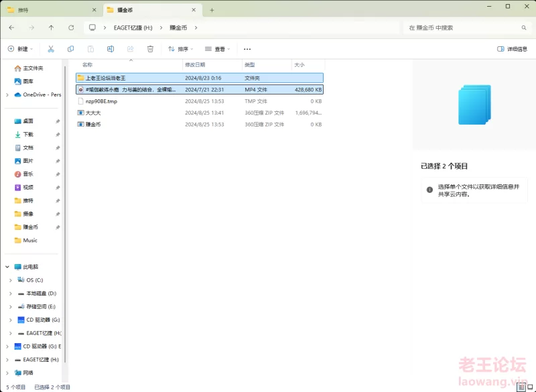Click the copy icon in toolbar
Image resolution: width=536 pixels, height=392 pixels.
(71, 49)
